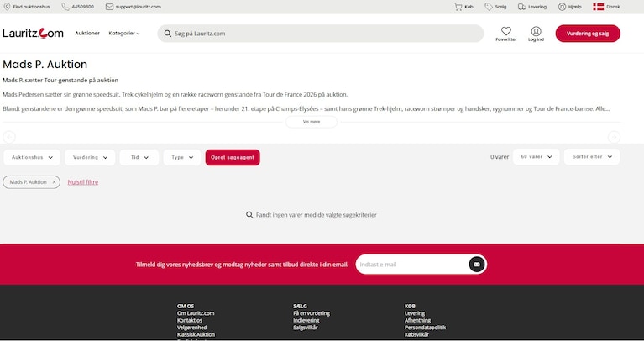Viewport: 644px width, 341px height.
Task: Open the Sorter efter dropdown
Action: (592, 157)
